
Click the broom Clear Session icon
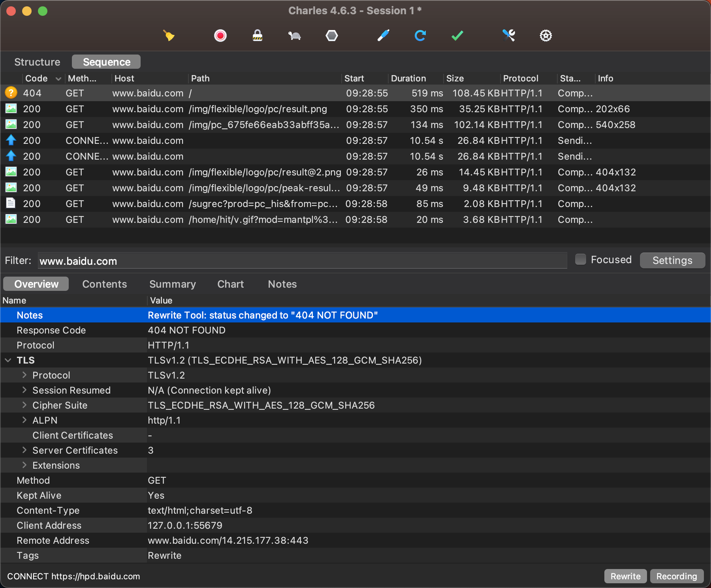(x=169, y=36)
